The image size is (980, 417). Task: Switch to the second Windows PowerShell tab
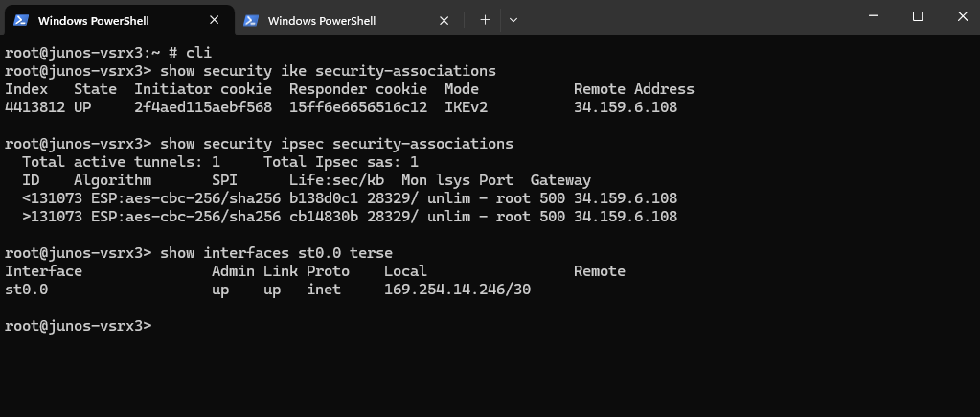coord(348,21)
